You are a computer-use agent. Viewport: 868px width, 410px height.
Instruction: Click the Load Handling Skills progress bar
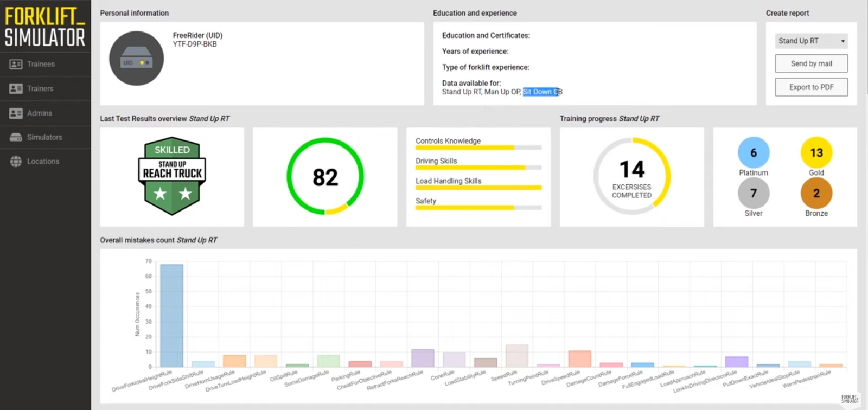(478, 188)
